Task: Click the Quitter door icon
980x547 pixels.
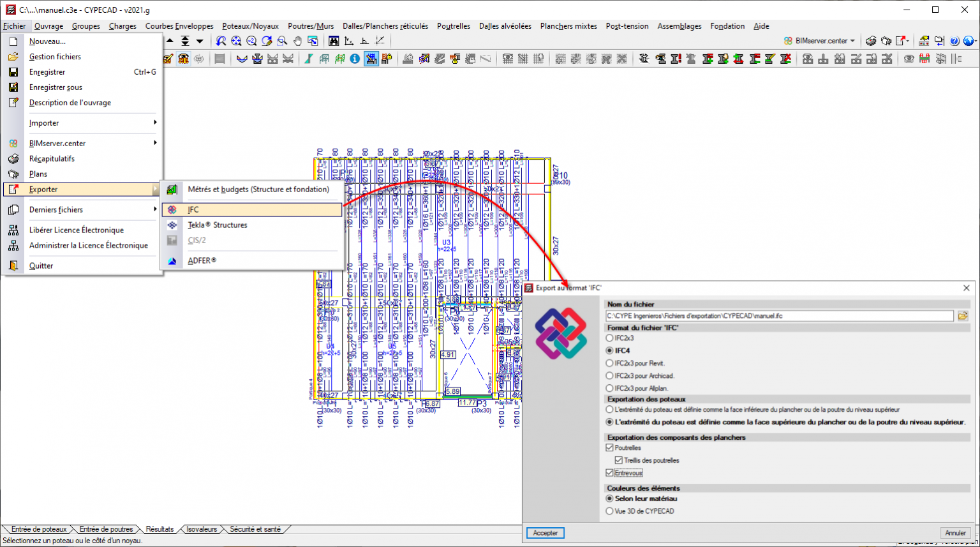Action: [x=13, y=266]
